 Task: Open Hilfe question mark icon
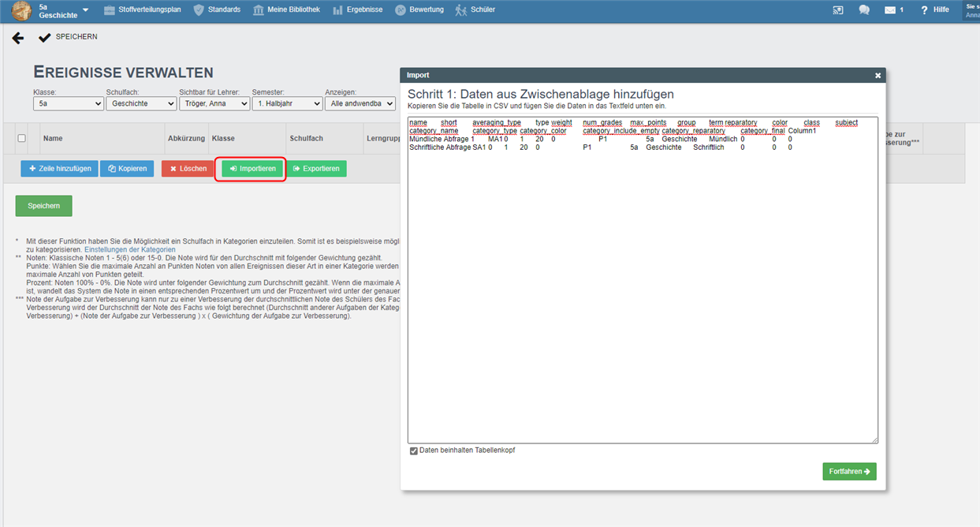[924, 10]
